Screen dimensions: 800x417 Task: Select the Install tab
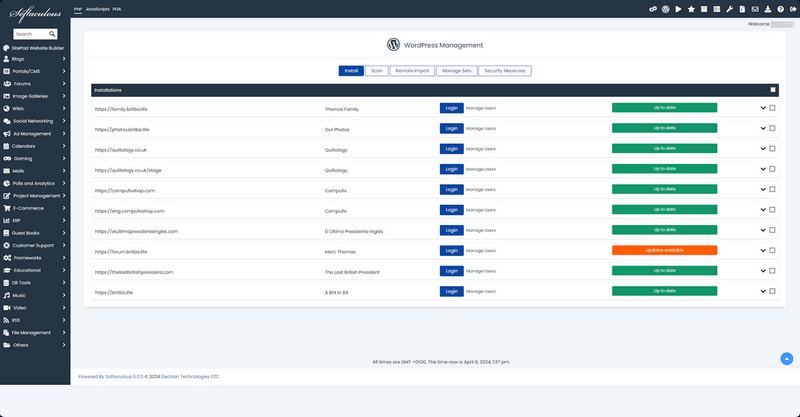351,71
